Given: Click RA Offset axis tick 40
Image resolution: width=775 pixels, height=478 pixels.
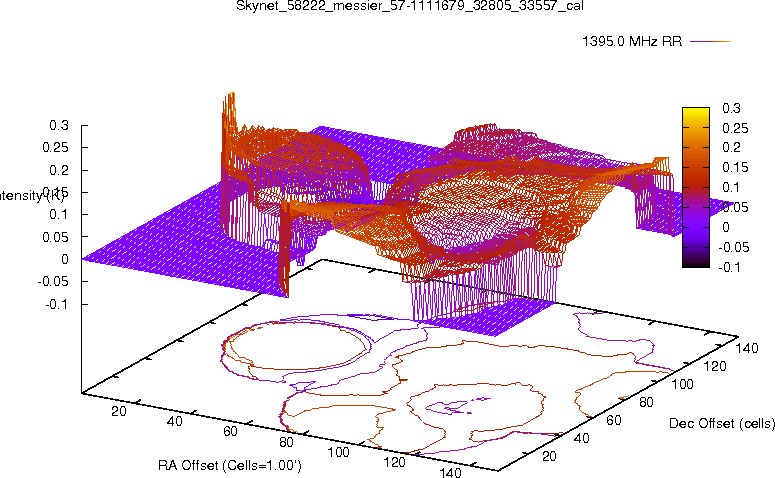Looking at the screenshot, I should [175, 421].
